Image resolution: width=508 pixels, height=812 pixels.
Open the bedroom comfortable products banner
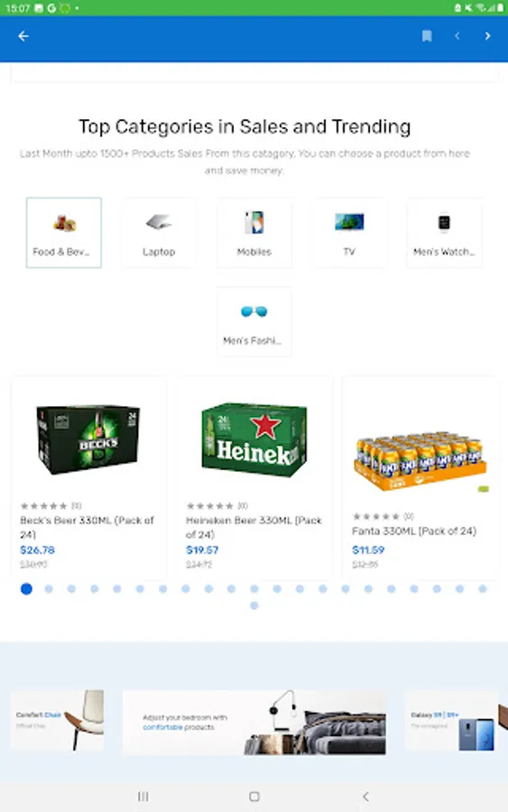[x=254, y=723]
